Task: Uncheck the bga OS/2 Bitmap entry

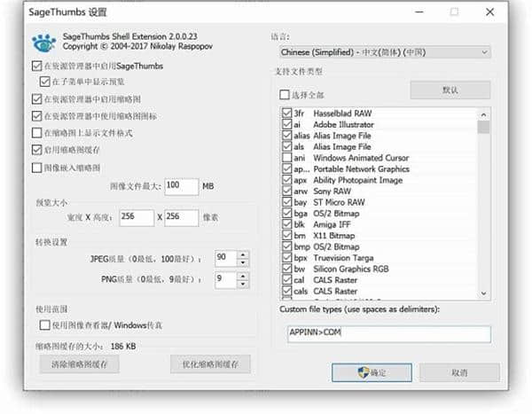Action: click(287, 213)
